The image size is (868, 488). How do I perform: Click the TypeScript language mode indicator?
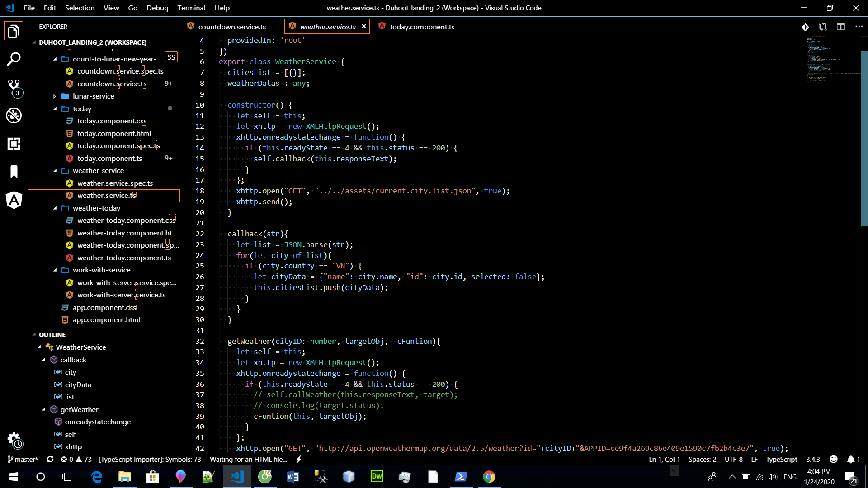(x=781, y=460)
